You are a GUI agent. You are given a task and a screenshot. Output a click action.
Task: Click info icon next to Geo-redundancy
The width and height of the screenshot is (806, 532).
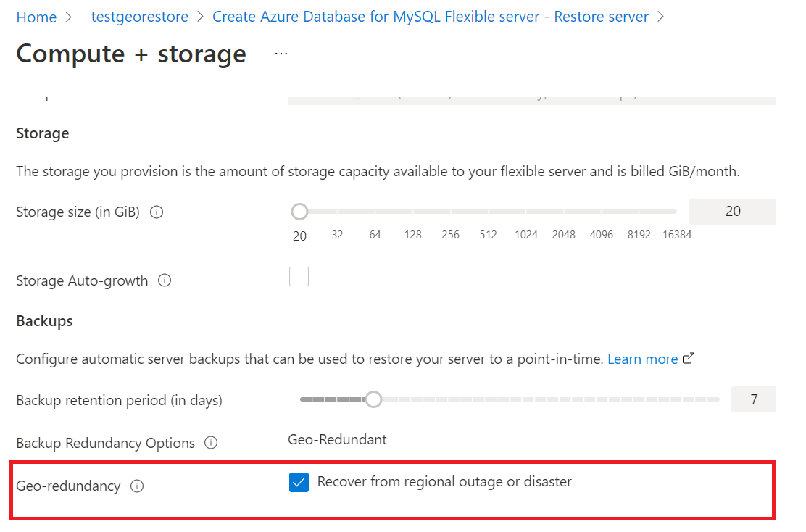click(x=136, y=486)
